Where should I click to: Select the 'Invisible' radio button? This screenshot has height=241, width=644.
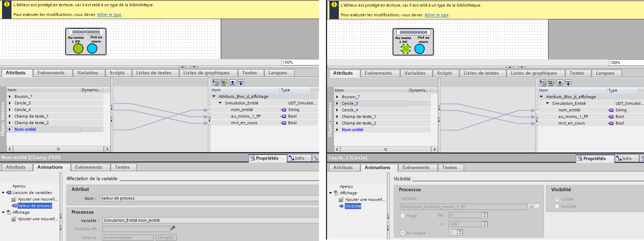[x=557, y=206]
